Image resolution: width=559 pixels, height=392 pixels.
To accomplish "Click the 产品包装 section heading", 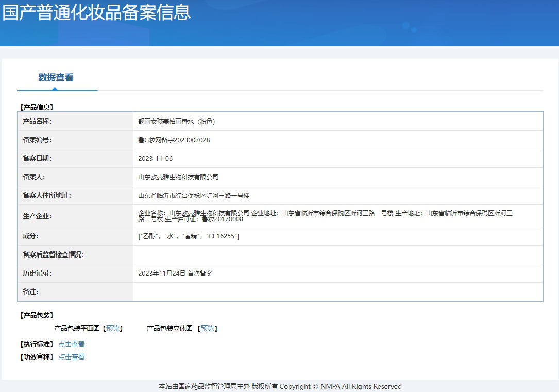I will 37,315.
